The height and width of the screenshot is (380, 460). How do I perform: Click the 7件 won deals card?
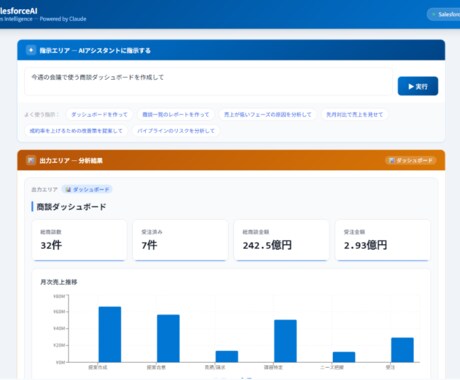click(x=180, y=240)
